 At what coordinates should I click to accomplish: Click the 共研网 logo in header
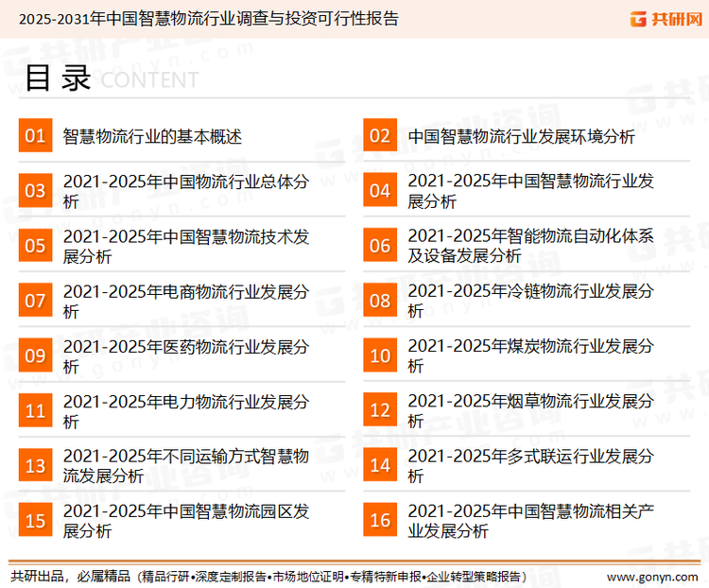tap(666, 19)
